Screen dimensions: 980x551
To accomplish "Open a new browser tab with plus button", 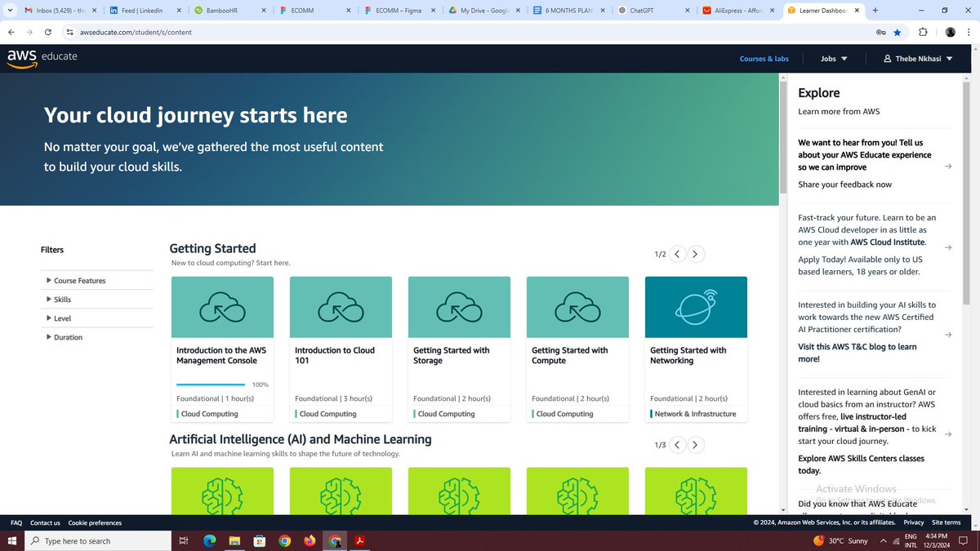I will pos(875,11).
